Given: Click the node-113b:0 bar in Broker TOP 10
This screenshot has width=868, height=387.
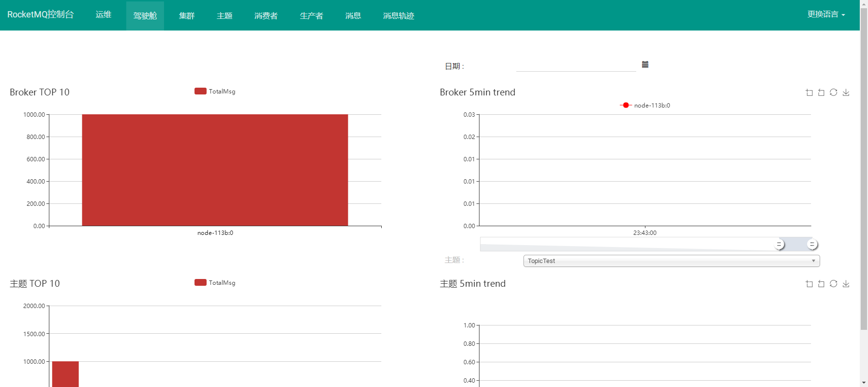Looking at the screenshot, I should 215,170.
